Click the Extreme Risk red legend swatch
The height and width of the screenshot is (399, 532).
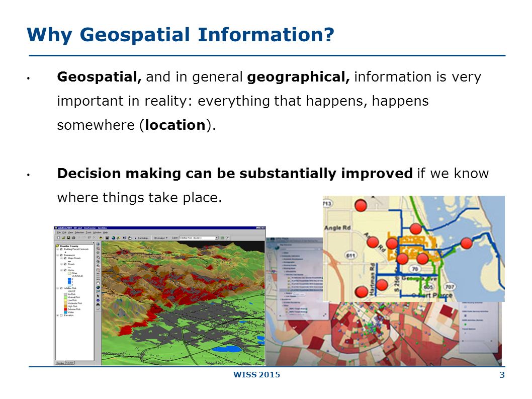pyautogui.click(x=65, y=309)
